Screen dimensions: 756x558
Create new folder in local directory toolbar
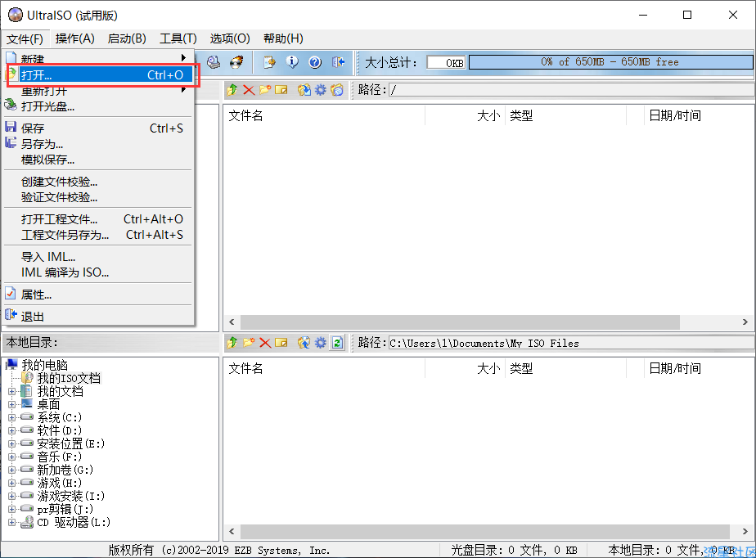[249, 343]
